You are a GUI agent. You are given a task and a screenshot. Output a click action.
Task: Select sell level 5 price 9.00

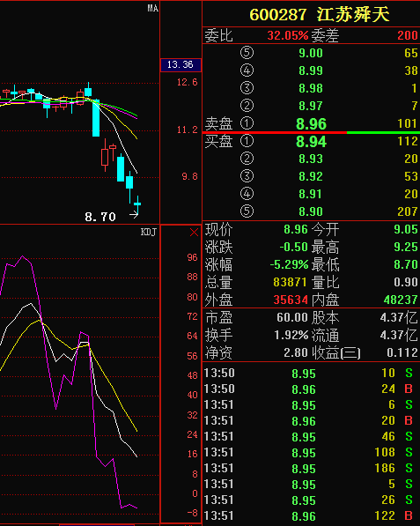coord(311,53)
